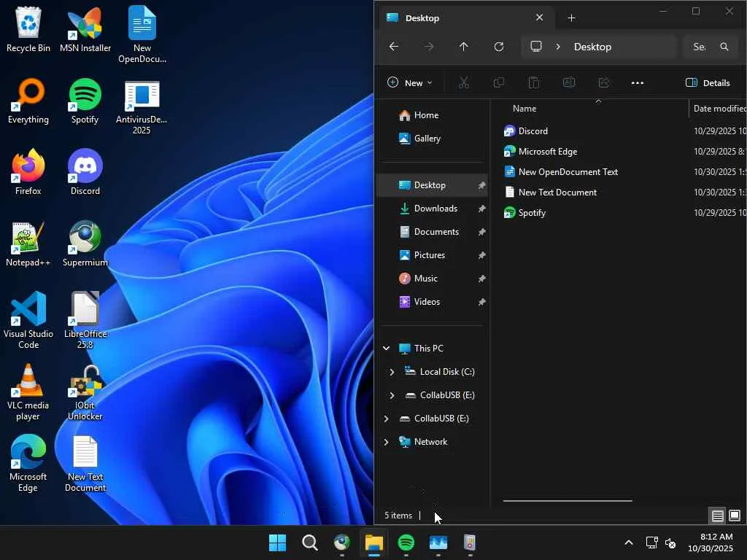Select New OpenDocu... desktop file icon

[142, 34]
